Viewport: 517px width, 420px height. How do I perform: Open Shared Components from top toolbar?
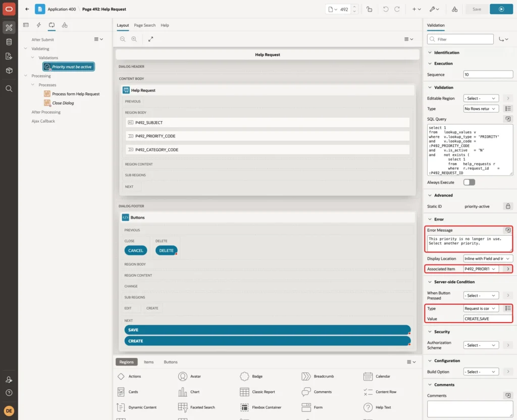pos(455,9)
